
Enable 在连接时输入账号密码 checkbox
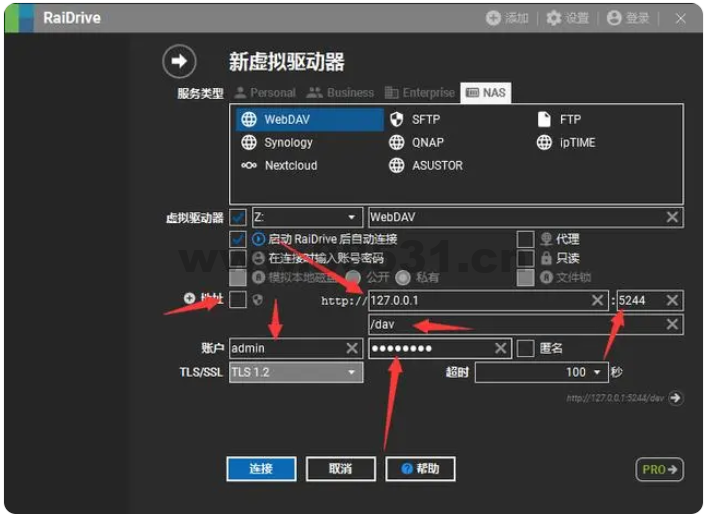click(238, 258)
